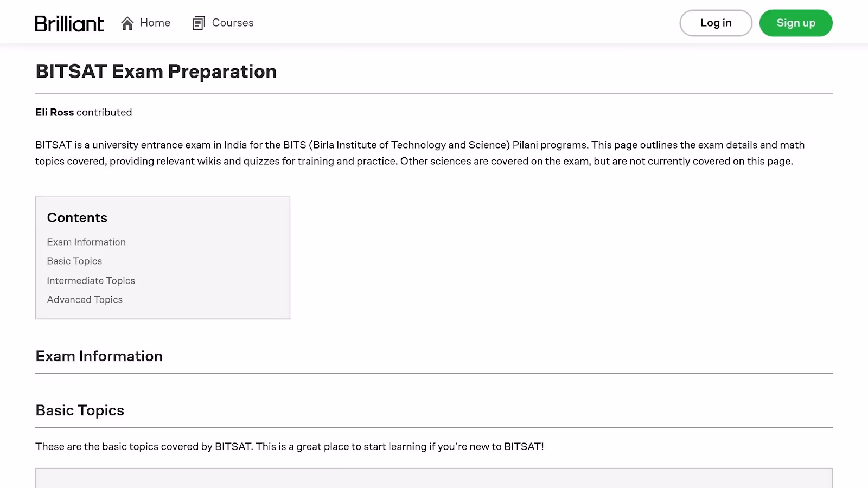The image size is (868, 488).
Task: Jump to Exam Information in Contents
Action: point(86,242)
